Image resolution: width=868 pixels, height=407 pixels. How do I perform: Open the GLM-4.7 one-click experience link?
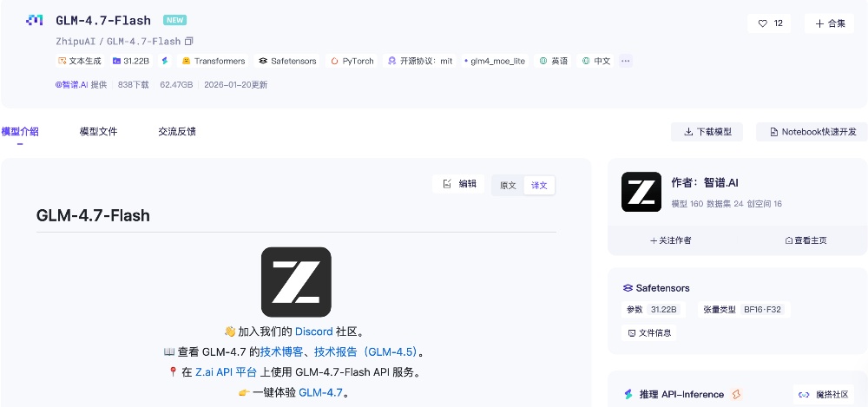(321, 392)
